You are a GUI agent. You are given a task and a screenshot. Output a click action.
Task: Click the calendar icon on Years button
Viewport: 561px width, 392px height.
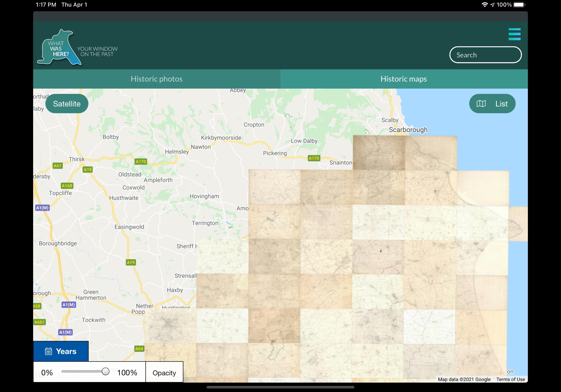pos(48,351)
